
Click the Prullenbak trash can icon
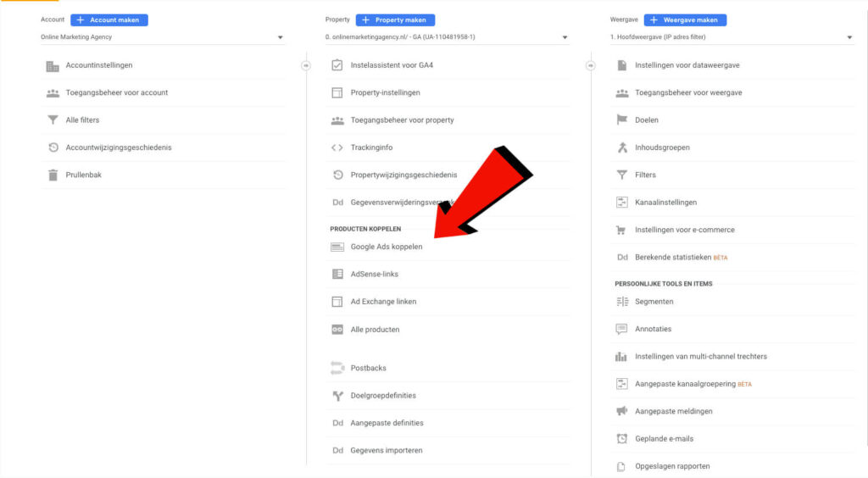[53, 175]
